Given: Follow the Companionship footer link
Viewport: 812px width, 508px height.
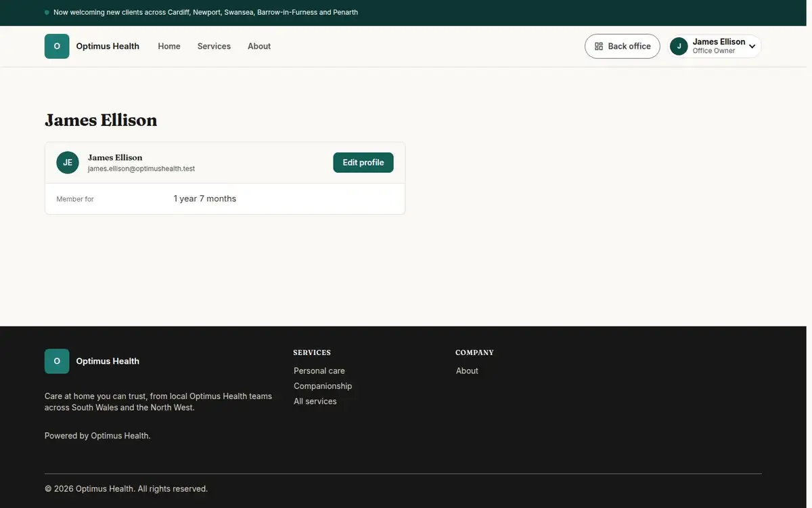Looking at the screenshot, I should point(323,386).
